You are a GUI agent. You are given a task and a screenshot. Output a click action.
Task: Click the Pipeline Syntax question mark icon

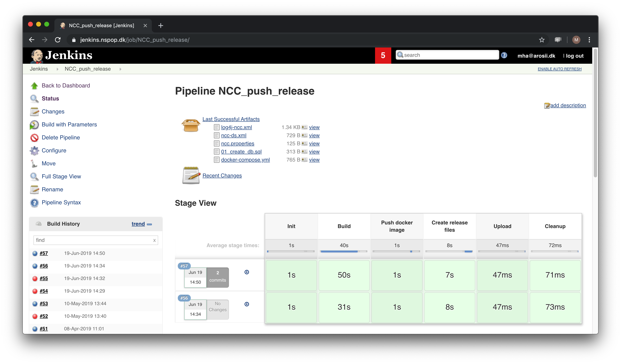34,202
